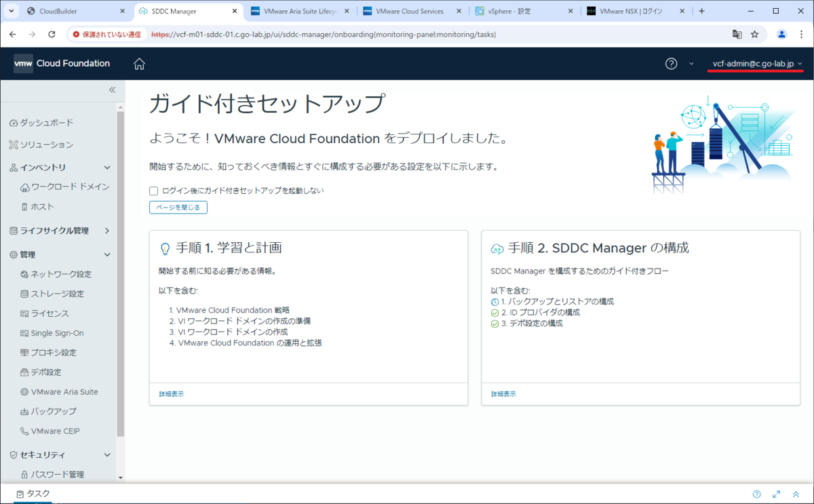
Task: Open the browser tab search dropdown
Action: pos(10,11)
